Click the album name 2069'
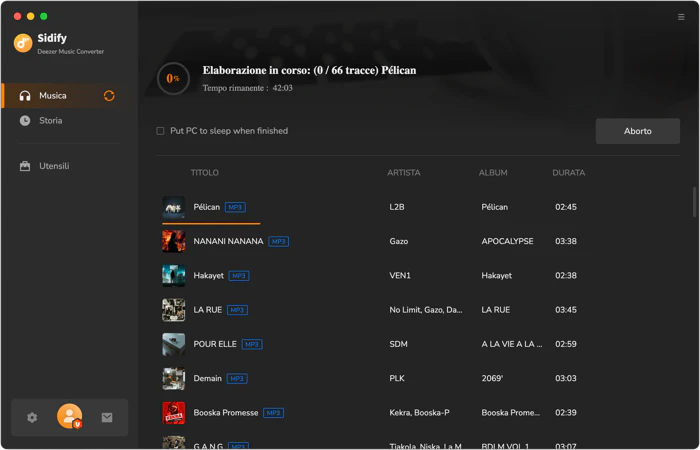This screenshot has width=700, height=450. click(492, 379)
